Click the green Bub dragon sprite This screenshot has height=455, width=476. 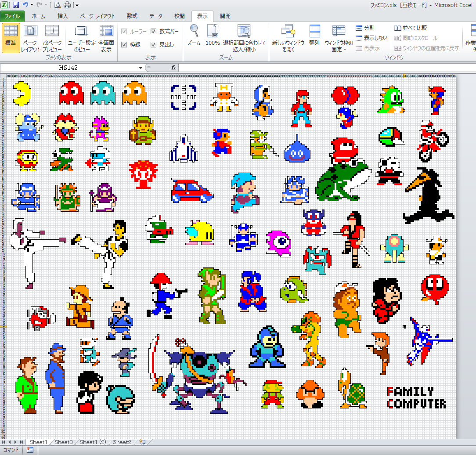pos(391,100)
